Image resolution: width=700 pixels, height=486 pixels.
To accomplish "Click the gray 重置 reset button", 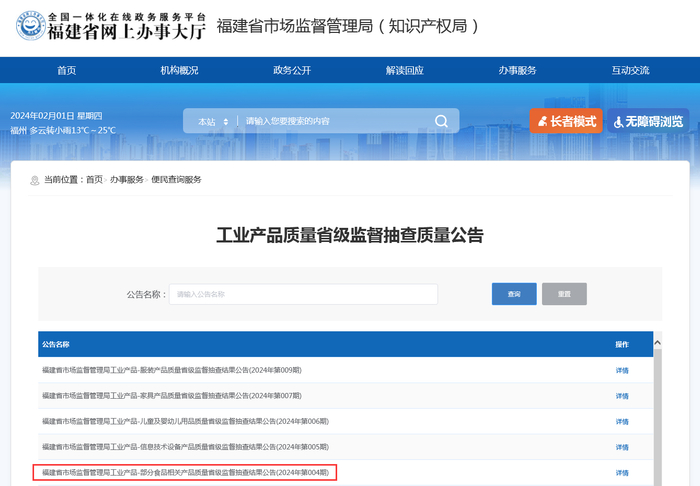I will [564, 294].
